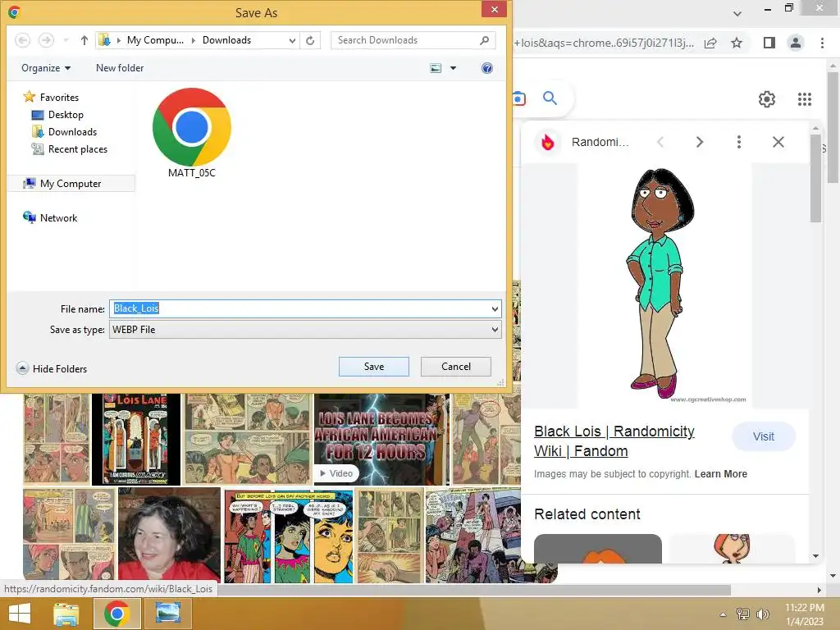Open image preview more options menu
The height and width of the screenshot is (630, 840).
(x=739, y=142)
